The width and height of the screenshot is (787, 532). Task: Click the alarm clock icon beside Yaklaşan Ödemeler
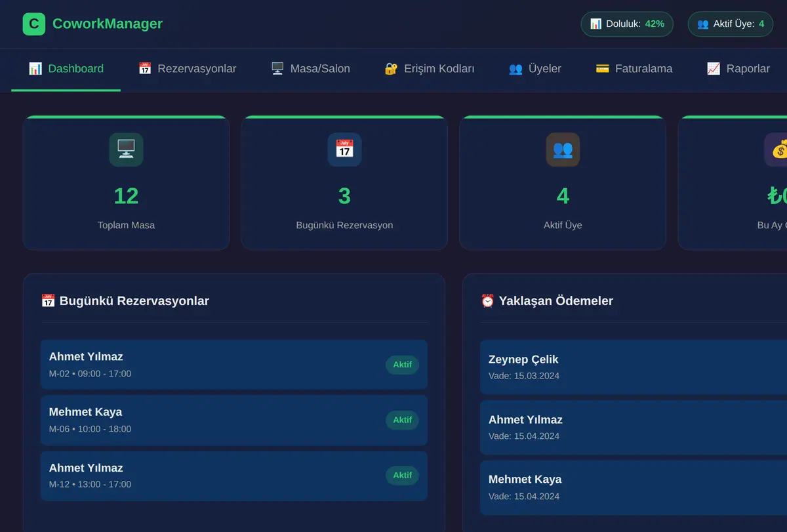[487, 300]
